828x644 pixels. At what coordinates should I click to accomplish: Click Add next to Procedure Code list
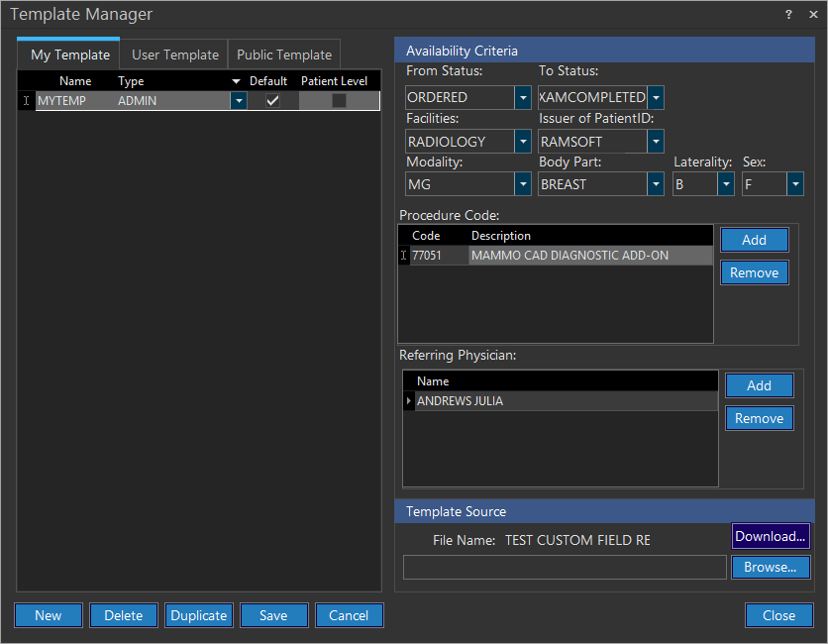754,240
